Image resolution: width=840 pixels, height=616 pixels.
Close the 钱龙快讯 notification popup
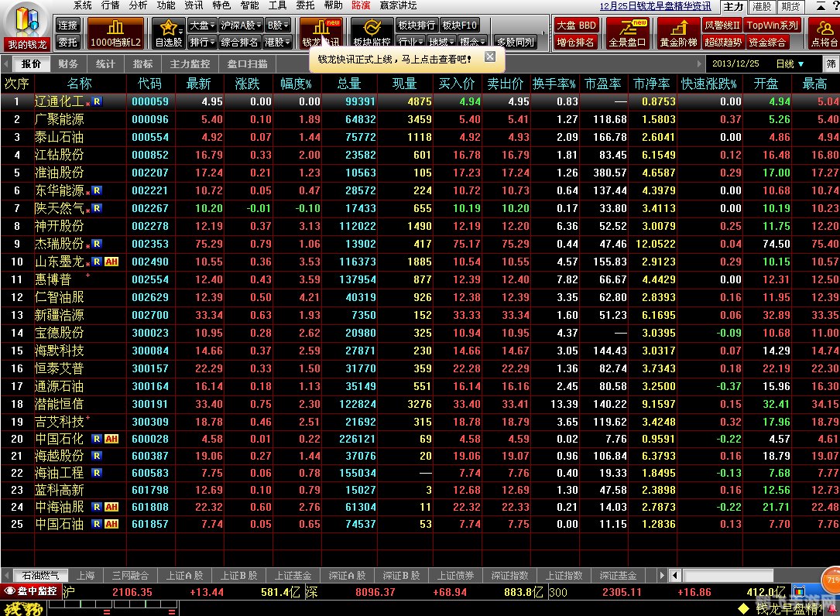pos(490,57)
